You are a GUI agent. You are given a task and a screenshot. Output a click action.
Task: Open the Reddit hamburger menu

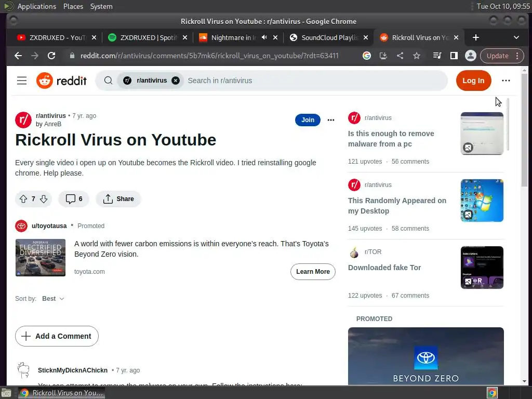22,81
